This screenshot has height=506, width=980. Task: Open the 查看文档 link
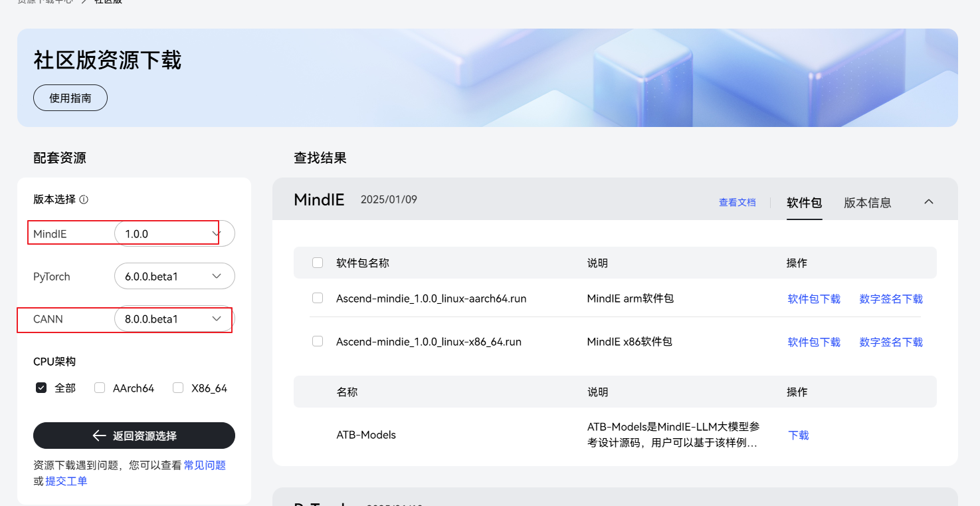737,202
